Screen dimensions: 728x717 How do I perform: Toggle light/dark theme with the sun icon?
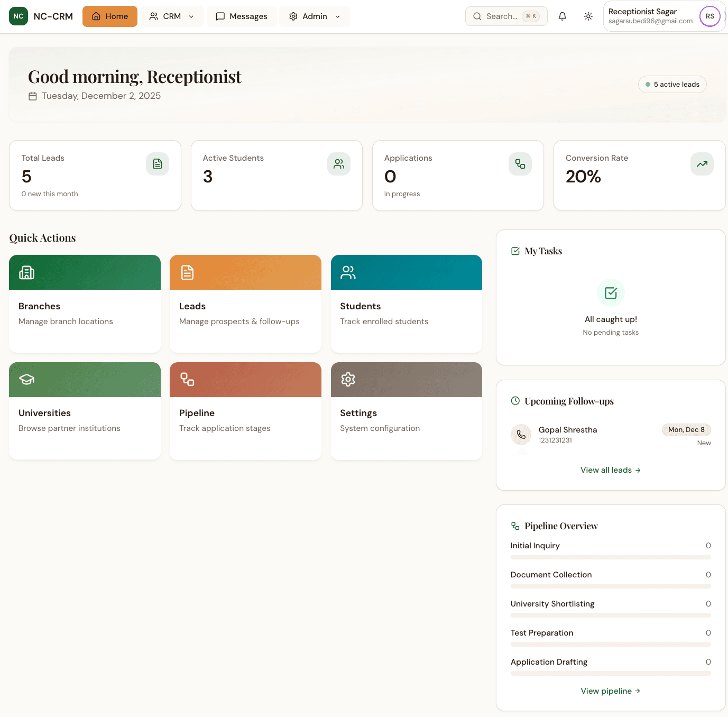588,16
